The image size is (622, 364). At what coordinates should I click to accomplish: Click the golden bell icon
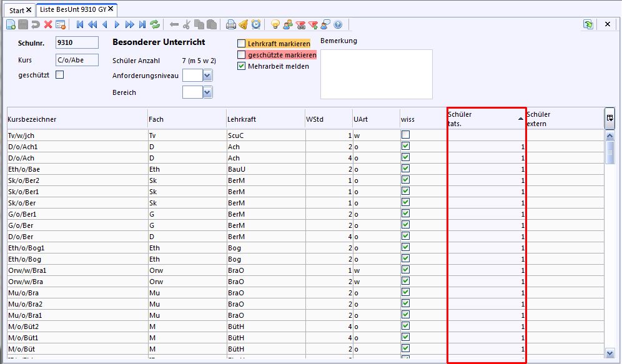click(x=244, y=24)
